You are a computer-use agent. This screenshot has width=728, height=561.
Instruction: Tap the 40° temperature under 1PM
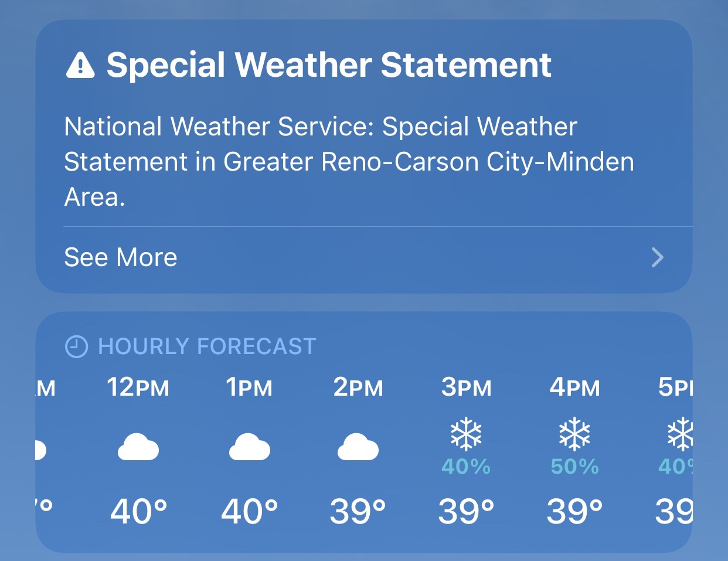point(249,511)
